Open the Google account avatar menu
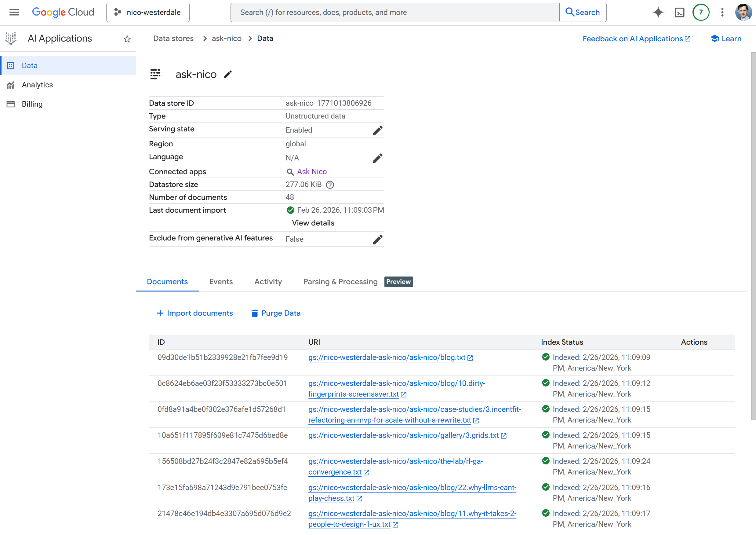The width and height of the screenshot is (756, 535). coord(743,12)
